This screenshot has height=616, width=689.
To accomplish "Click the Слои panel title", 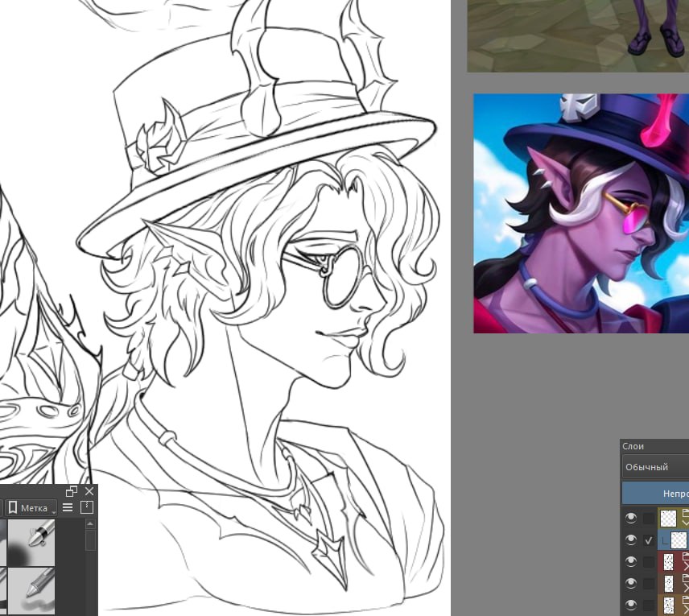I will (x=633, y=446).
